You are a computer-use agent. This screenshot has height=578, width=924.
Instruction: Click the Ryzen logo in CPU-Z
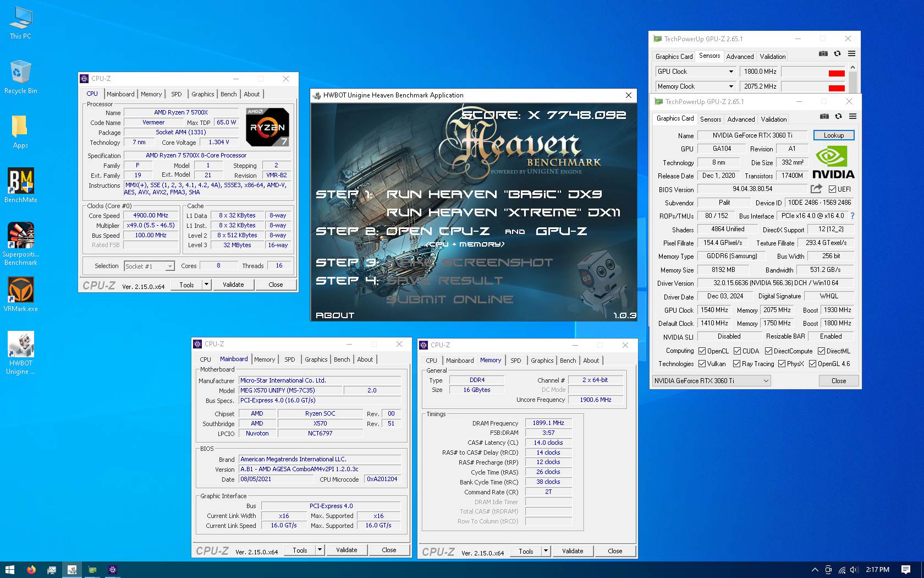pos(268,127)
